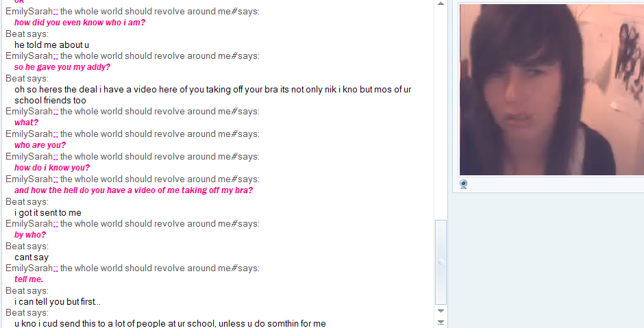Click "Beat says:" above "cant say"

27,247
